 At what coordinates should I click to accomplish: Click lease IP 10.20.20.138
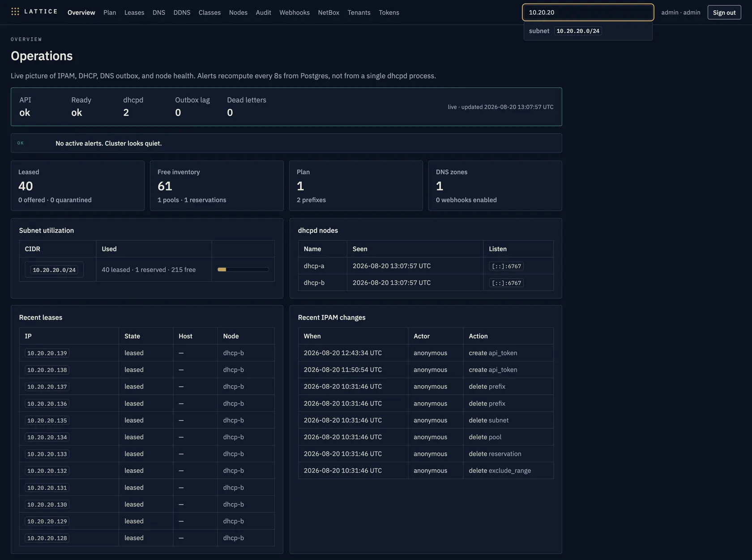[47, 370]
